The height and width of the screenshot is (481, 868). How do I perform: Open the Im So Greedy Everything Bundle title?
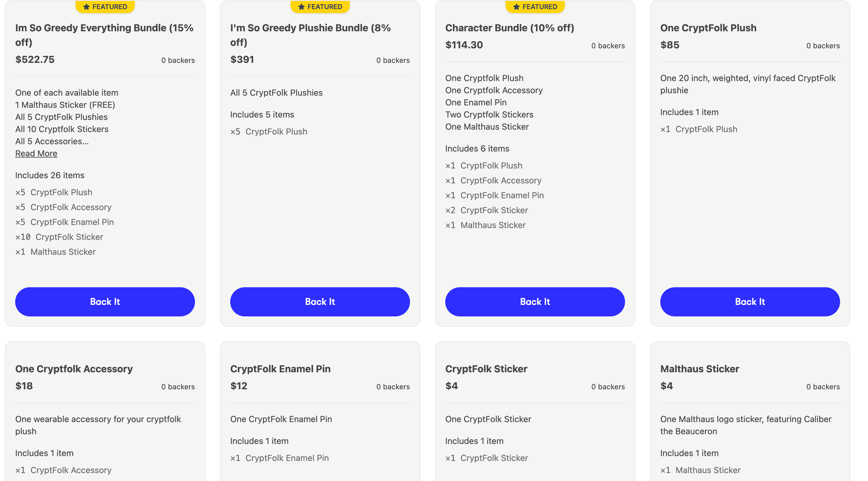coord(104,35)
